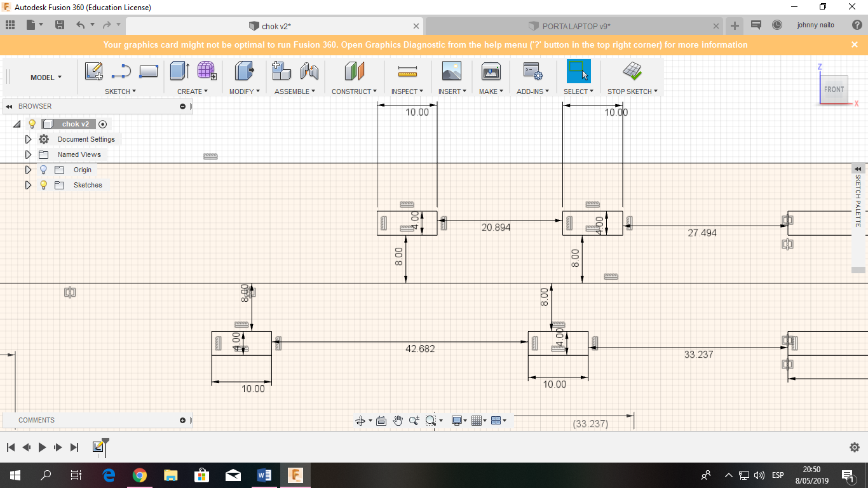Open the Scripts and Add-Ins icon

click(x=532, y=71)
